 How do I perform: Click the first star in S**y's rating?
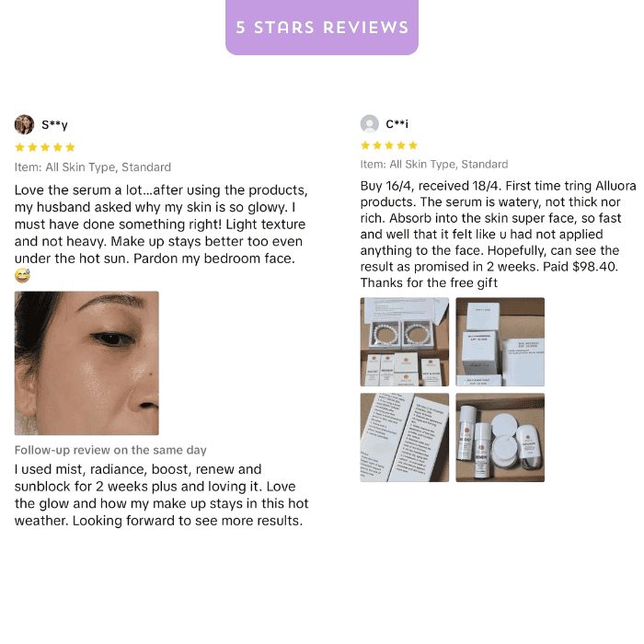[19, 147]
